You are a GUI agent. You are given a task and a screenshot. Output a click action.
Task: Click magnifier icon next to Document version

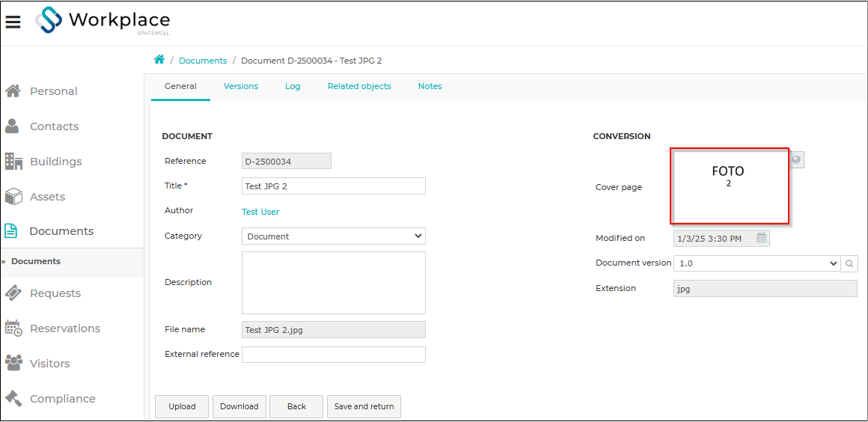pos(849,263)
